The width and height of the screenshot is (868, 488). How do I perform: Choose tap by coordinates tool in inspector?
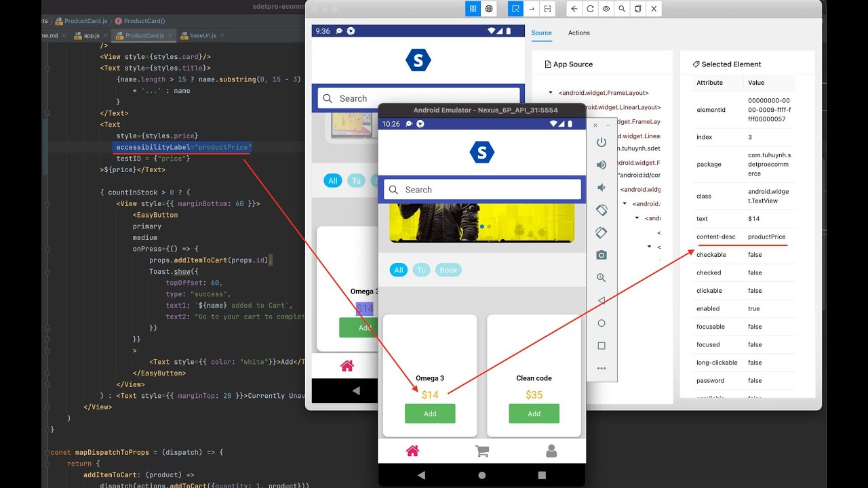point(548,9)
